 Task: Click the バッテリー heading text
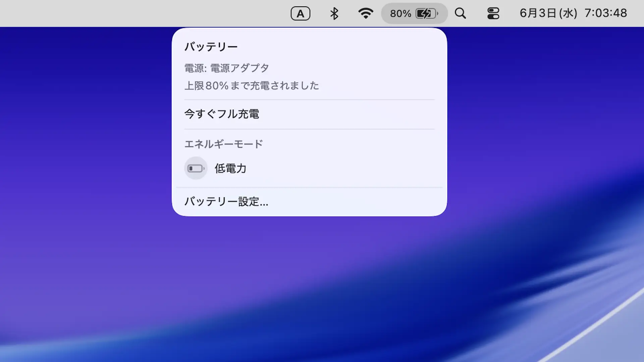click(211, 47)
